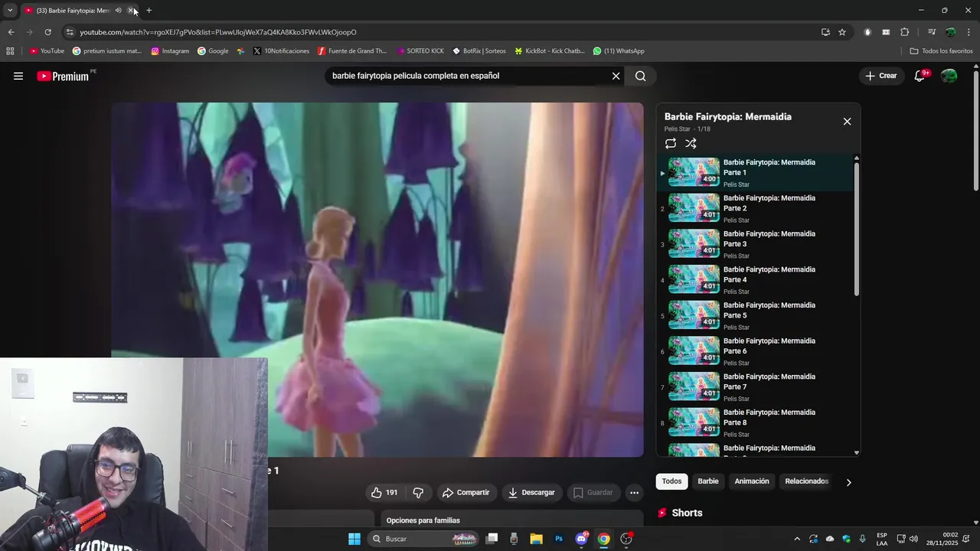This screenshot has height=551, width=980.
Task: Open the Instagram bookmark
Action: pos(170,51)
